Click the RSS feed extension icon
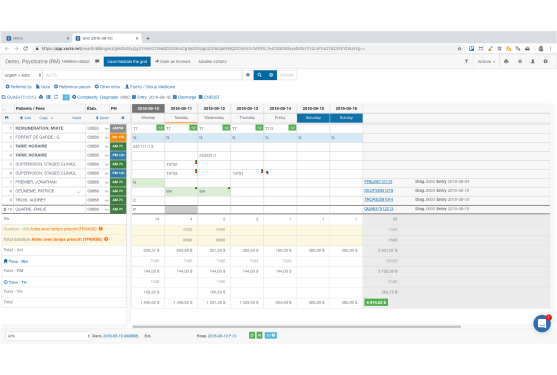The width and height of the screenshot is (557, 375). (x=509, y=49)
